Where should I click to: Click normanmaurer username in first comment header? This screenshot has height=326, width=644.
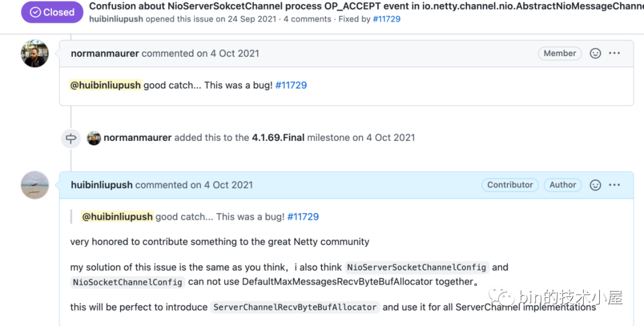click(105, 54)
